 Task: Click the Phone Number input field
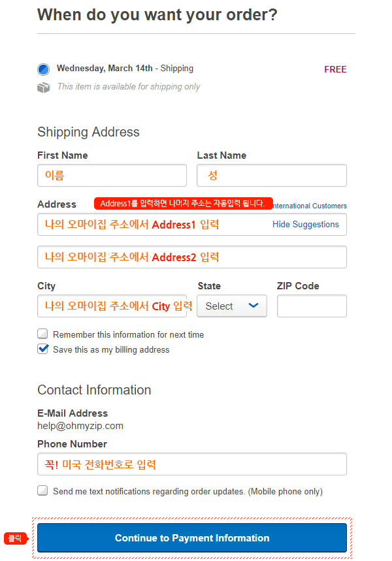191,464
